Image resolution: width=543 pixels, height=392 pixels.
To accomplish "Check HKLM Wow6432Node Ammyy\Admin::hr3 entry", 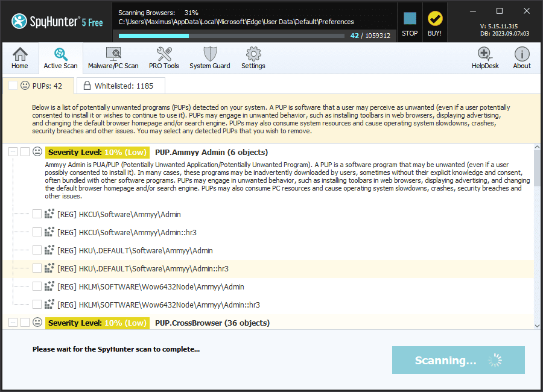I will (37, 305).
